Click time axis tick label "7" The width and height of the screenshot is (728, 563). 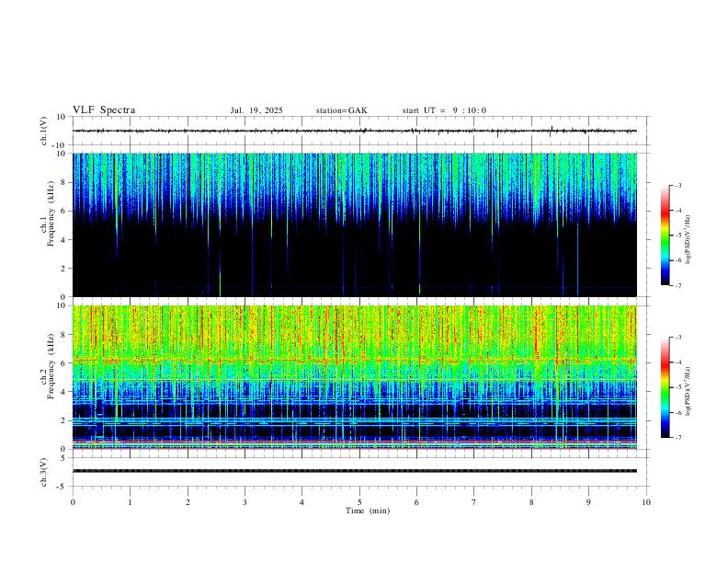click(x=474, y=502)
